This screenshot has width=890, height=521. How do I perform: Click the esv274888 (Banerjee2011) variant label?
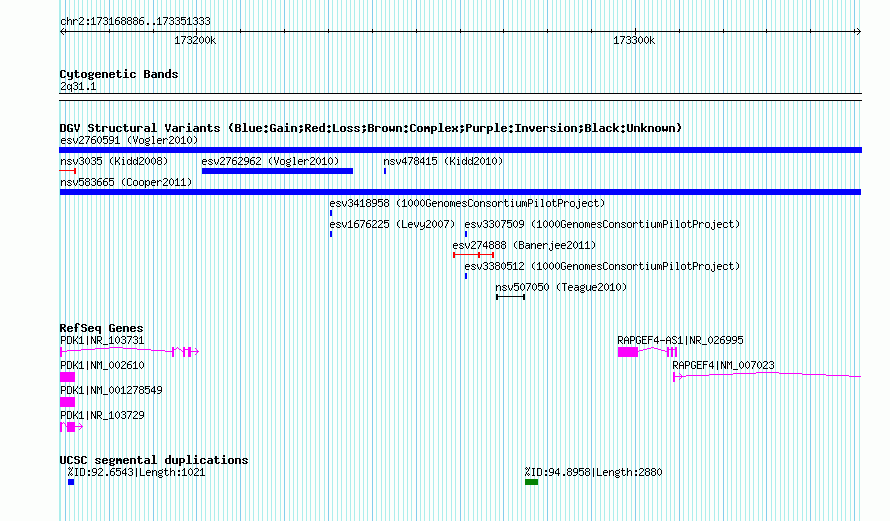tap(524, 245)
